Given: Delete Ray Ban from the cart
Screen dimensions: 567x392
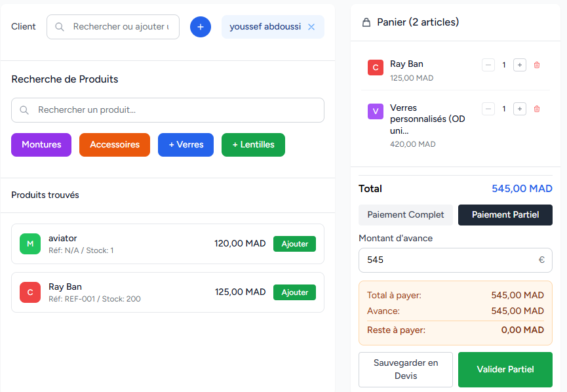Looking at the screenshot, I should [x=537, y=65].
